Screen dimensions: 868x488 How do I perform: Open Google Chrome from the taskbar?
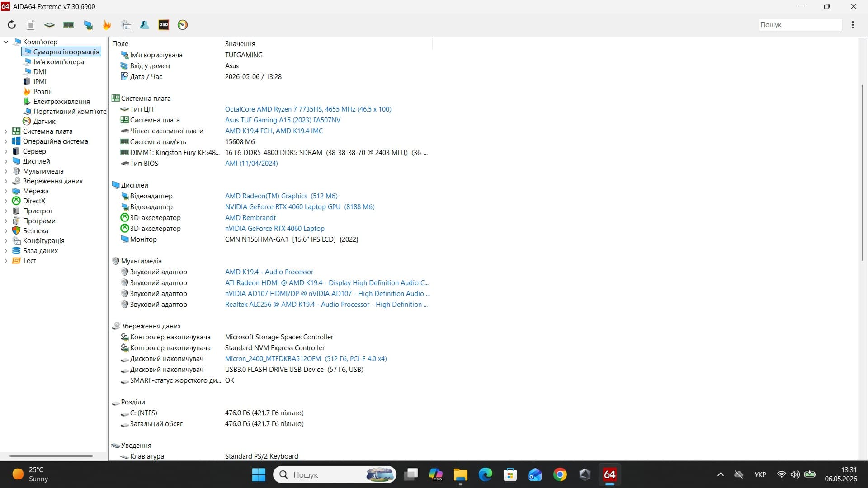pyautogui.click(x=560, y=474)
